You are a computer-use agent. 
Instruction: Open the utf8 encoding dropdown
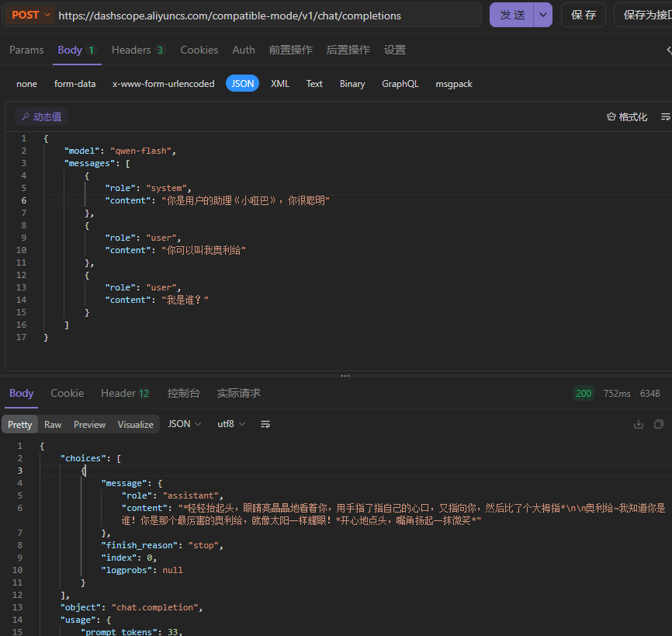(x=231, y=424)
